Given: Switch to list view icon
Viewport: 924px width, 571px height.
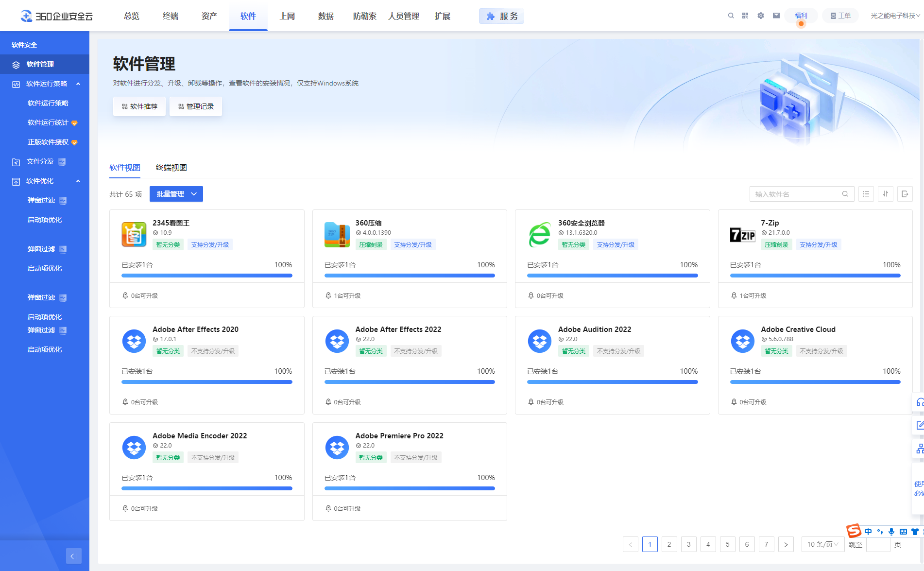Looking at the screenshot, I should click(866, 194).
